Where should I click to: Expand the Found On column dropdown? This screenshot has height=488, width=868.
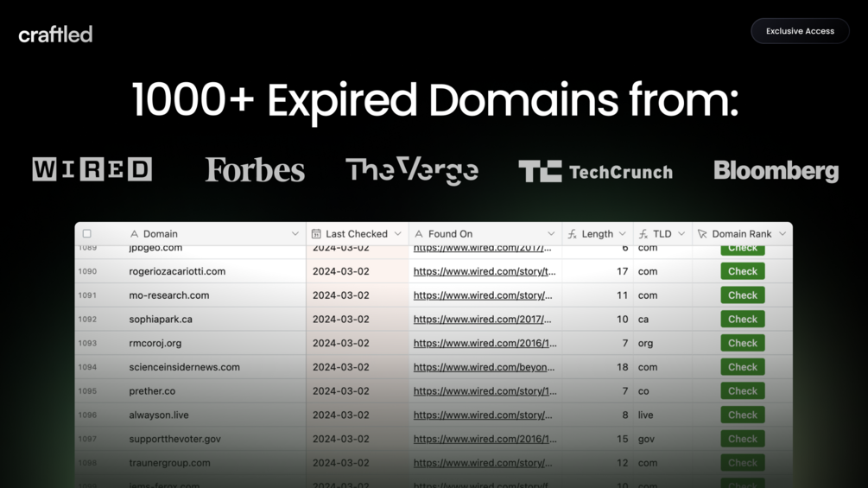[551, 234]
